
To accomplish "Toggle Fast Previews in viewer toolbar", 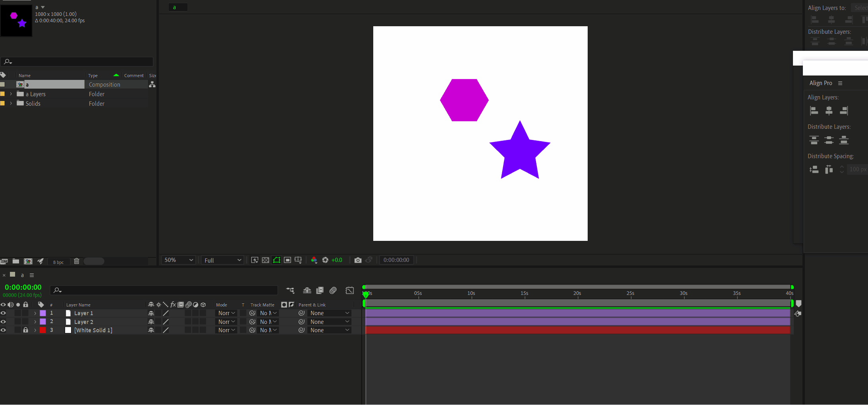I will coord(255,260).
